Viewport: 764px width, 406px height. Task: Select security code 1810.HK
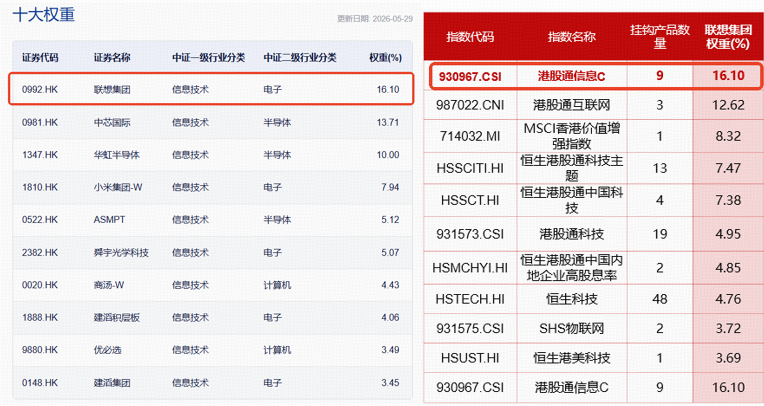click(x=40, y=187)
